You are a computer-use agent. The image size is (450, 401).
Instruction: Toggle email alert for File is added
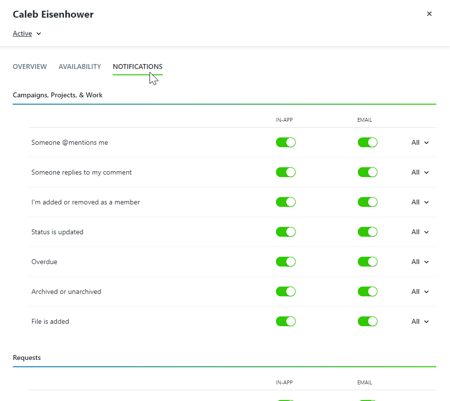tap(367, 321)
